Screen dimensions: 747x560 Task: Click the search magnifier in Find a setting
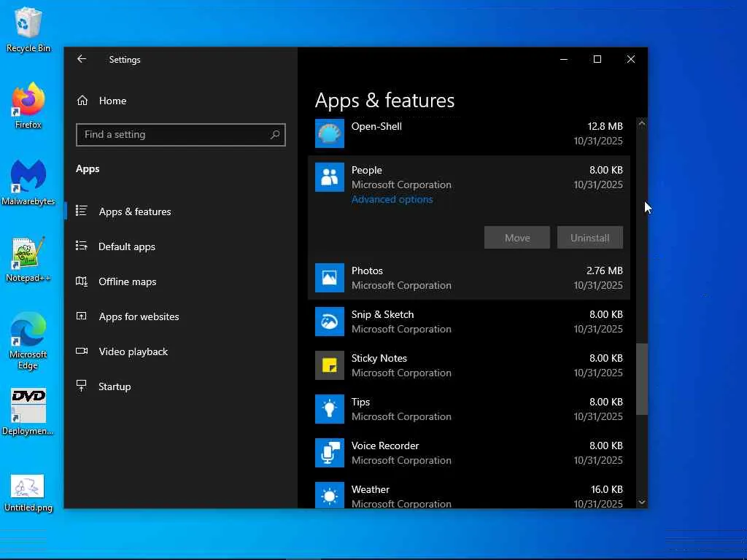click(275, 135)
